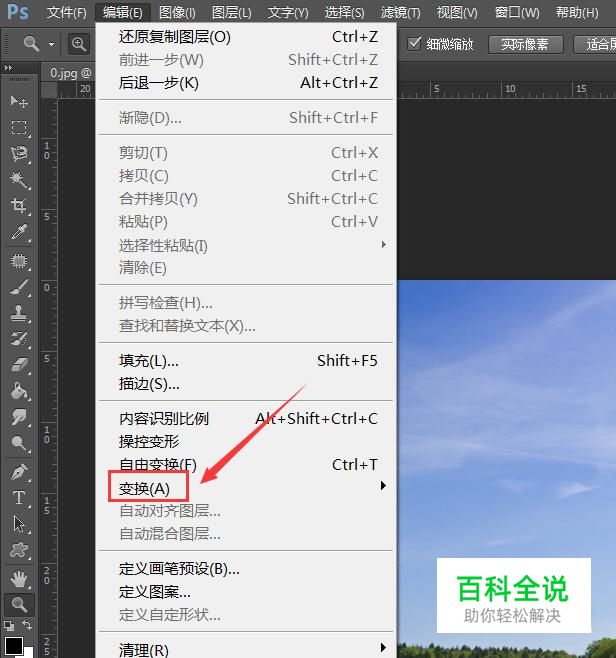616x658 pixels.
Task: Select the Paint Bucket tool
Action: (19, 391)
